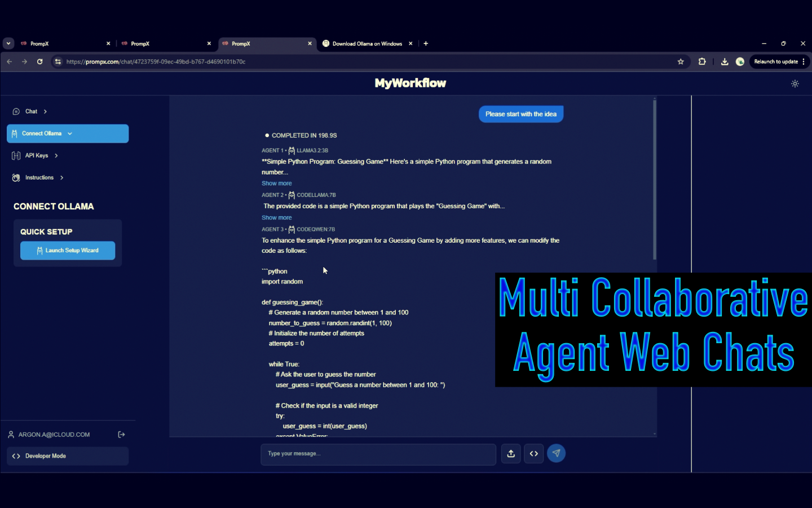Click the ARGON.A@ICLOUD.COM account email
This screenshot has height=508, width=812.
[54, 435]
